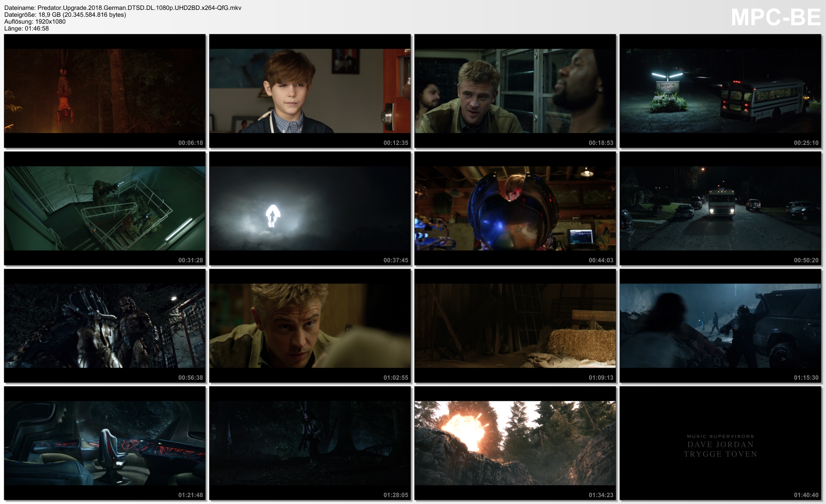
Task: Open the thumbnail at 01:34:23
Action: coord(515,443)
